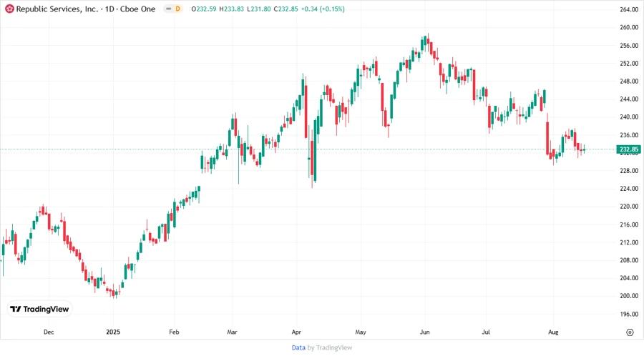The width and height of the screenshot is (644, 356).
Task: Click the 208.00 price axis label
Action: click(x=629, y=260)
